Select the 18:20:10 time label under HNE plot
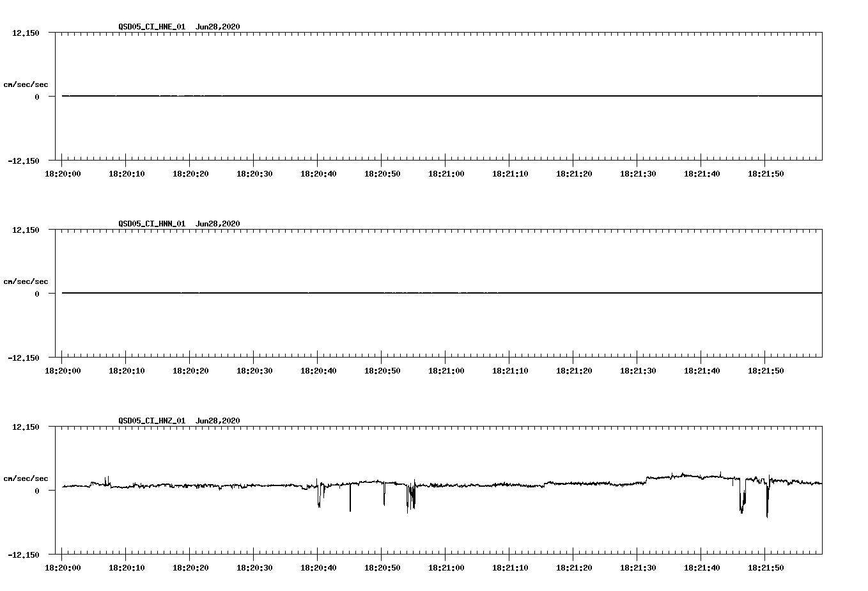The height and width of the screenshot is (591, 868). [127, 174]
